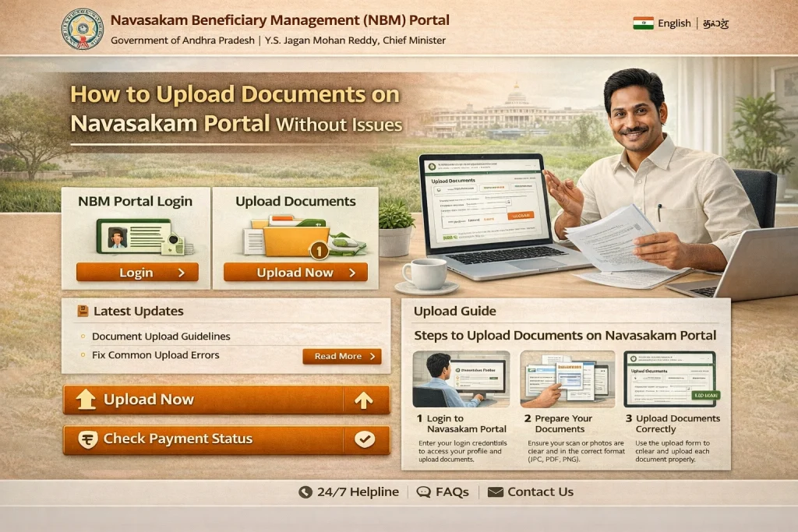Click the 'Upload Documents' card heading
Viewport: 798px width, 532px height.
pos(295,202)
